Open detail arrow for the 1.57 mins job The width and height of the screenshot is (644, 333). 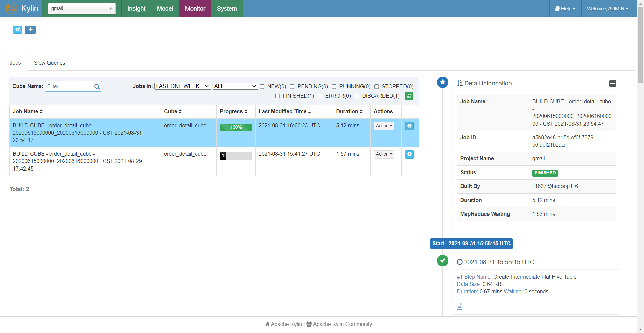[409, 154]
